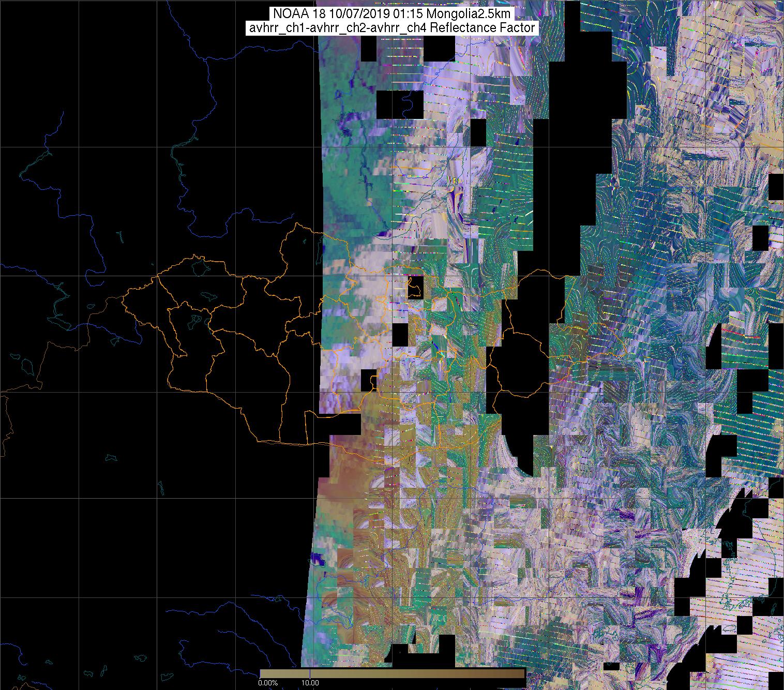Image resolution: width=784 pixels, height=690 pixels.
Task: Click the brown reflectance color bar
Action: click(x=392, y=673)
